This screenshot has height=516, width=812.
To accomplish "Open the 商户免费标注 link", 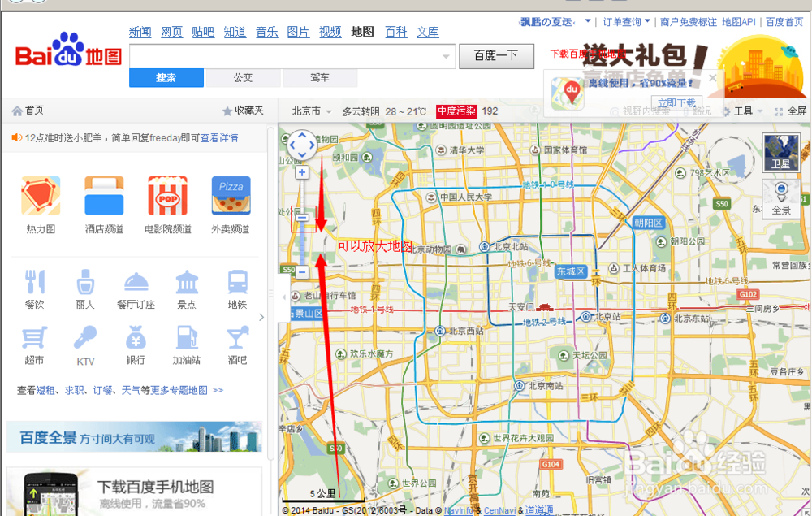I will 689,22.
